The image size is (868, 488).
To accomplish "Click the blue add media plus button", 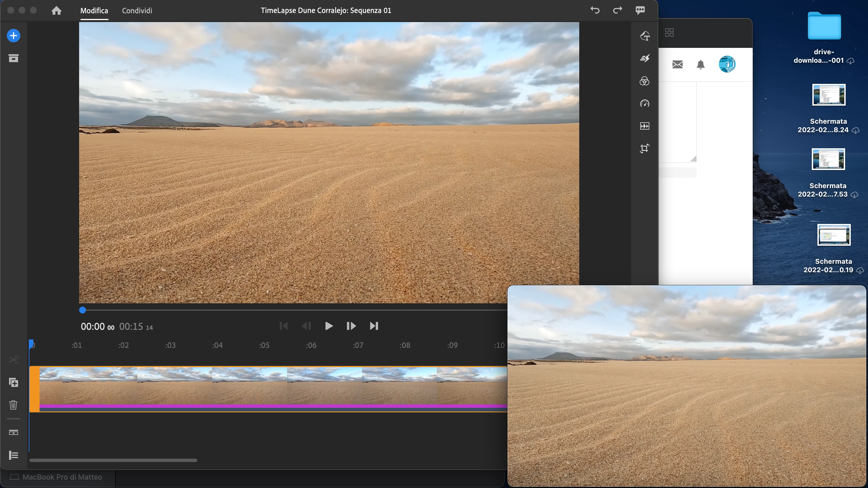I will (14, 36).
